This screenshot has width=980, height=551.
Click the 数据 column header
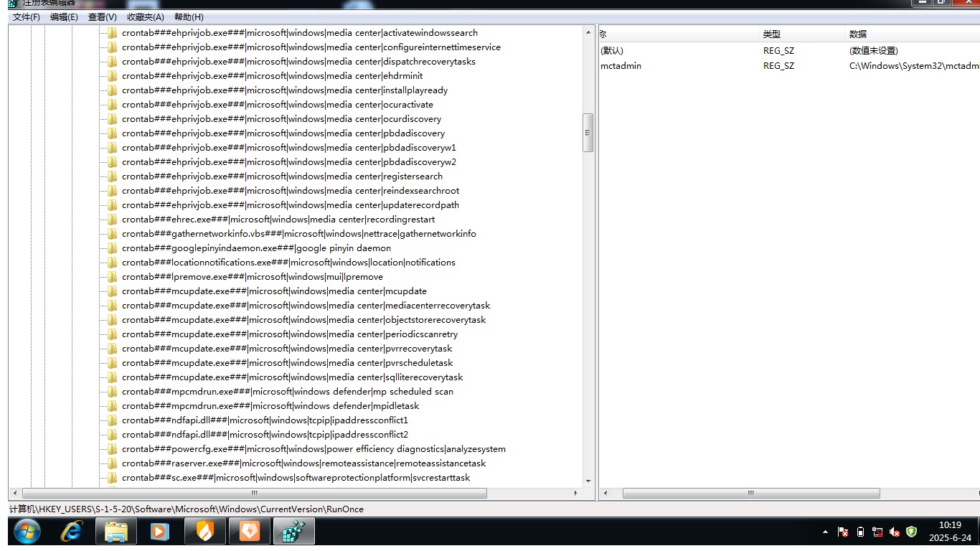858,34
